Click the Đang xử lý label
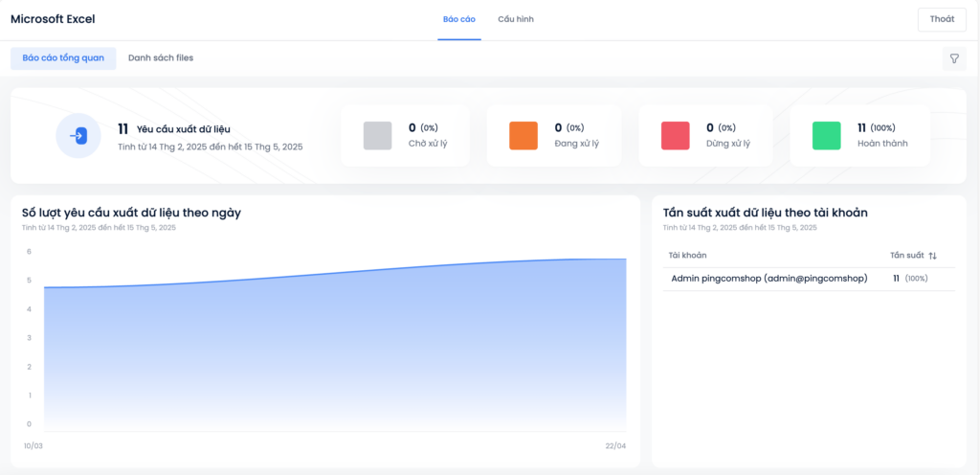Screen dimensions: 980x475 pyautogui.click(x=576, y=143)
